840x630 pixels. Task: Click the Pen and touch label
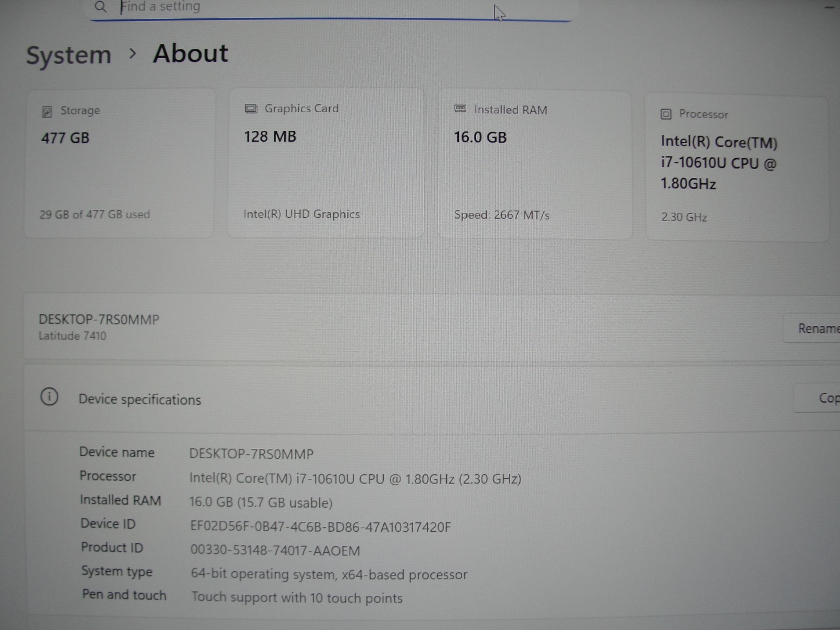click(x=124, y=594)
